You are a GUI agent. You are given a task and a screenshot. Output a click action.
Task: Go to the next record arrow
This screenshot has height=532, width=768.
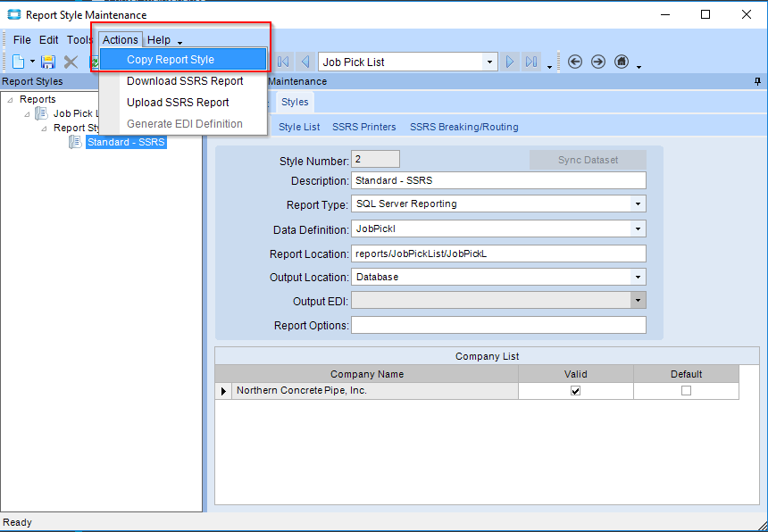click(x=511, y=62)
